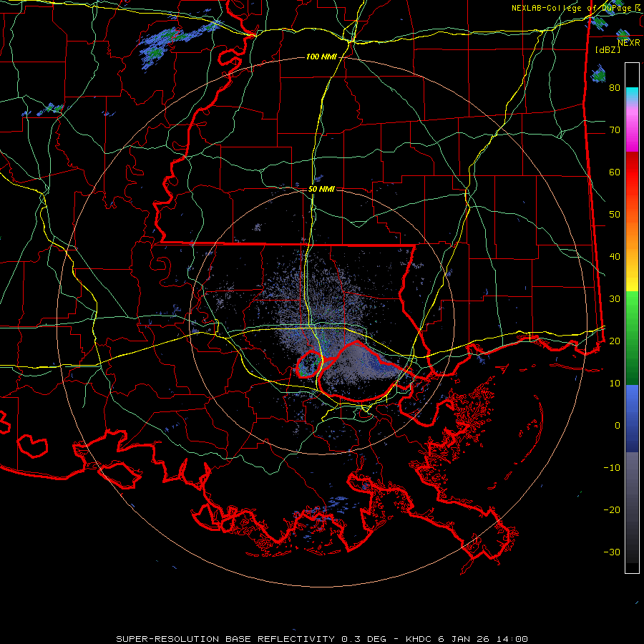Click the 60 value on the dBZ scale
This screenshot has width=644, height=644.
615,172
